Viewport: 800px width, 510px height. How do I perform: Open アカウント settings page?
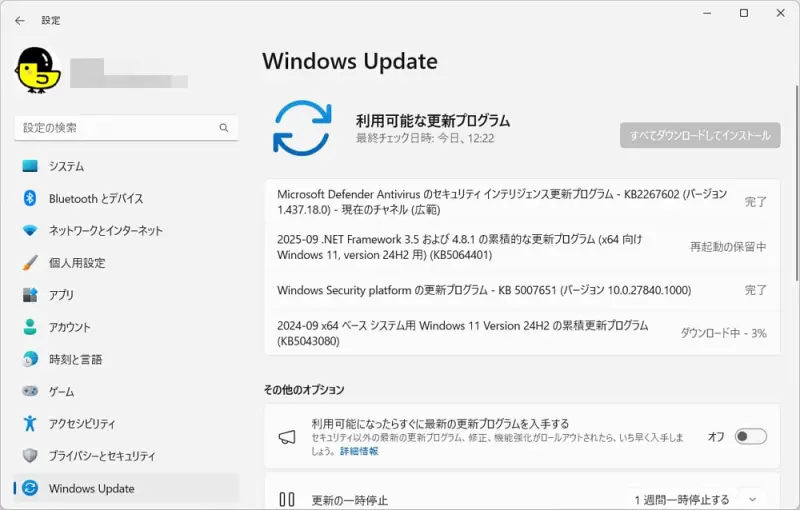(x=126, y=327)
